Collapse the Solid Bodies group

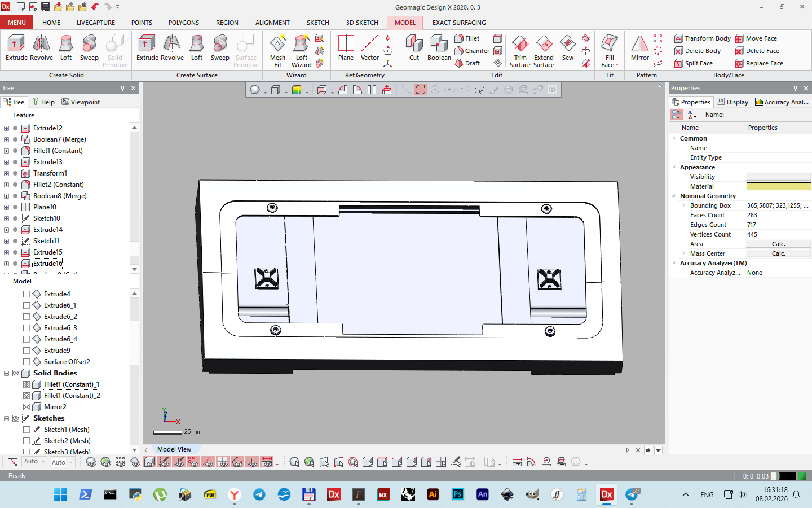pos(6,373)
